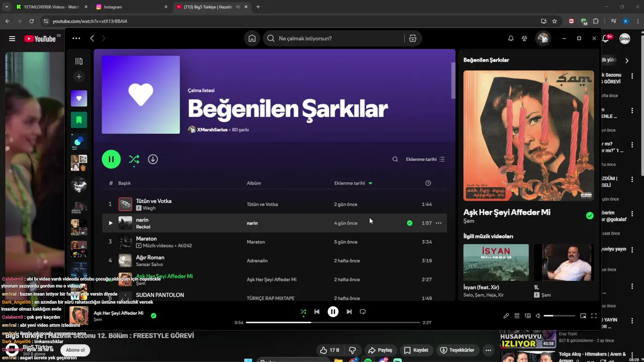644x362 pixels.
Task: Toggle liked checkmark on narin row
Action: tap(410, 223)
